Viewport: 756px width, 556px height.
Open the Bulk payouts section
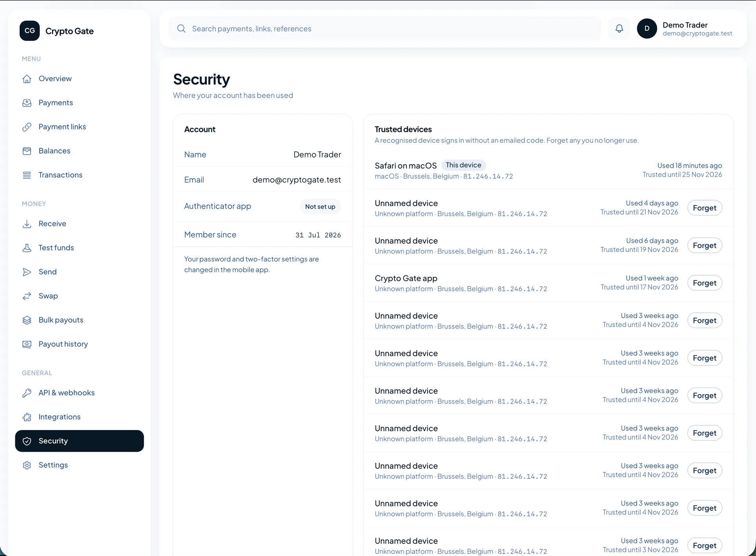tap(79, 320)
